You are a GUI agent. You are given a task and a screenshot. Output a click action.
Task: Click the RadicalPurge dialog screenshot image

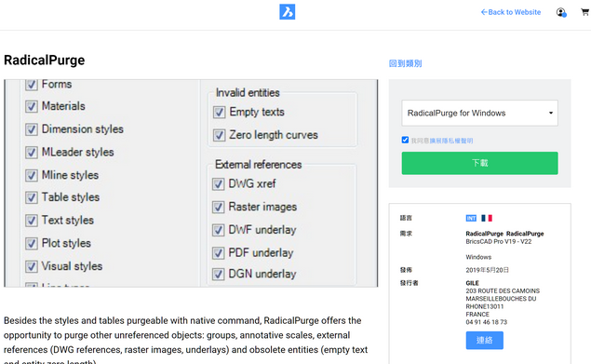(x=191, y=183)
